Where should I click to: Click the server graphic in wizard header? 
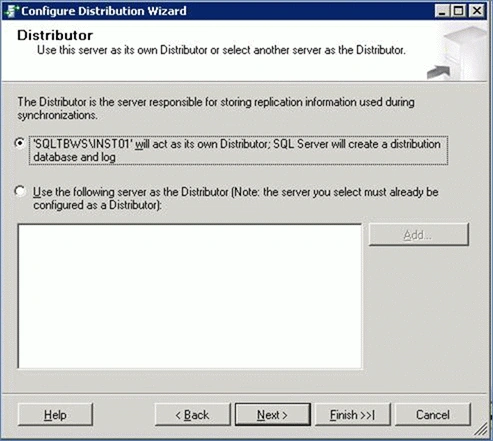[457, 53]
